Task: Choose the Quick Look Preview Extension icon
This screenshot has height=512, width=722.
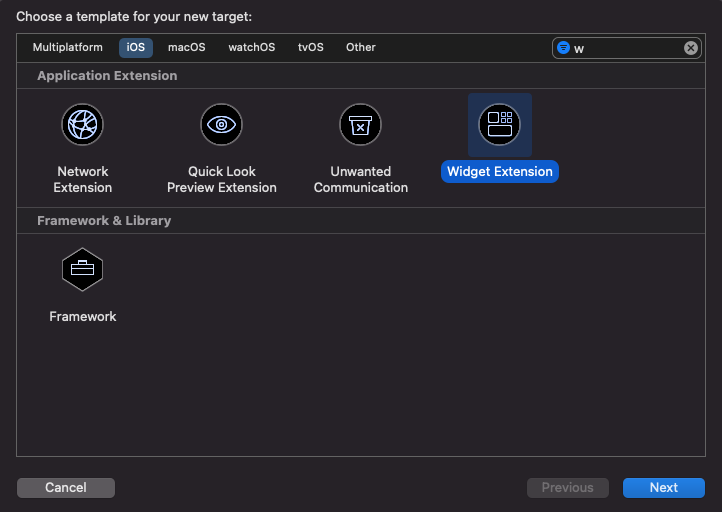Action: [x=221, y=125]
